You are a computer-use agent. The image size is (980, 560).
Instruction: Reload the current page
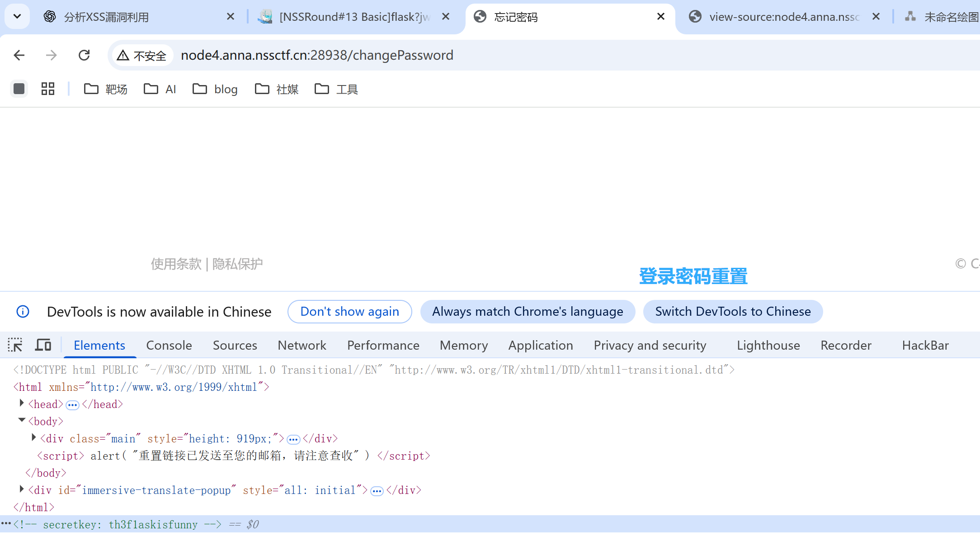(84, 55)
